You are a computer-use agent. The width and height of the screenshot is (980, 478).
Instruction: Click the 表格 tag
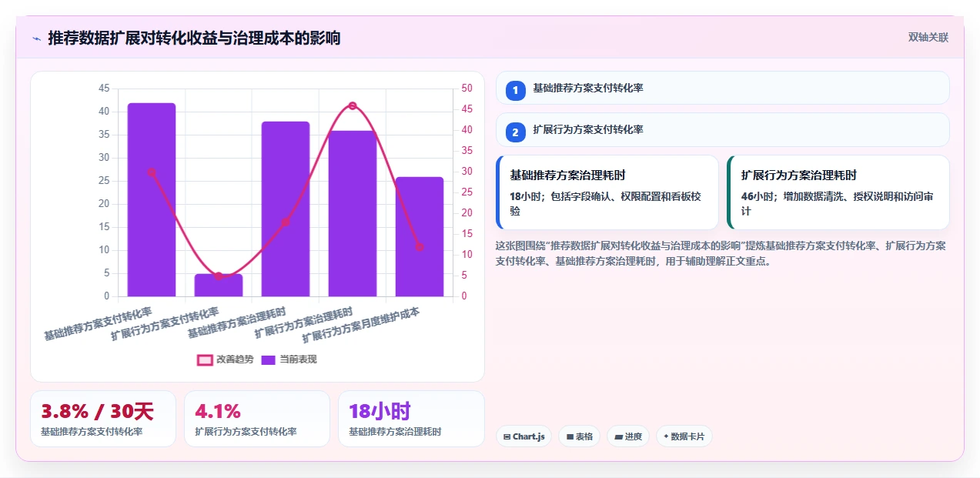[x=579, y=436]
